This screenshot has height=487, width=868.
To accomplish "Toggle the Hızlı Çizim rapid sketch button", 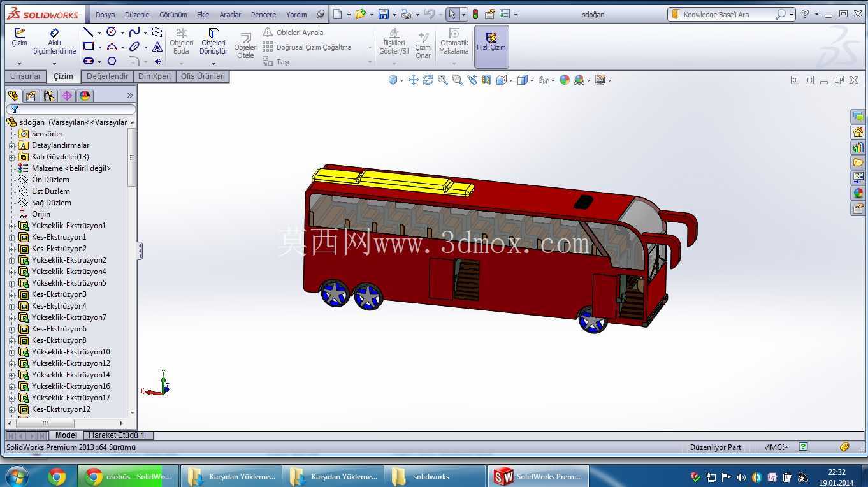I will (x=491, y=46).
